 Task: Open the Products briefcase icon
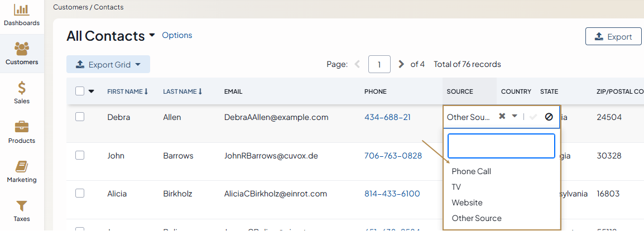coord(22,127)
